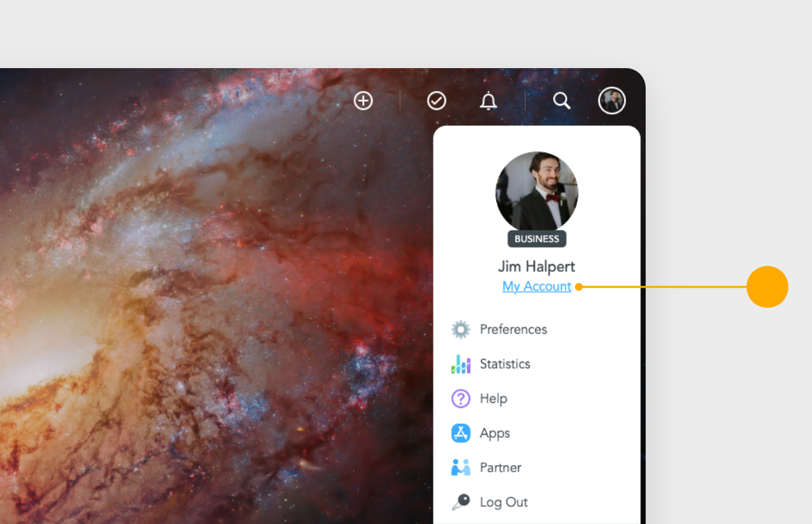Screen dimensions: 812x524
Task: Select the Partner people icon
Action: click(x=461, y=467)
